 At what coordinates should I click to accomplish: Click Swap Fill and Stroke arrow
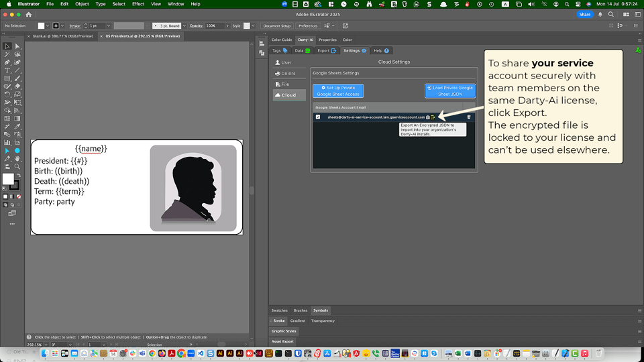coord(19,175)
